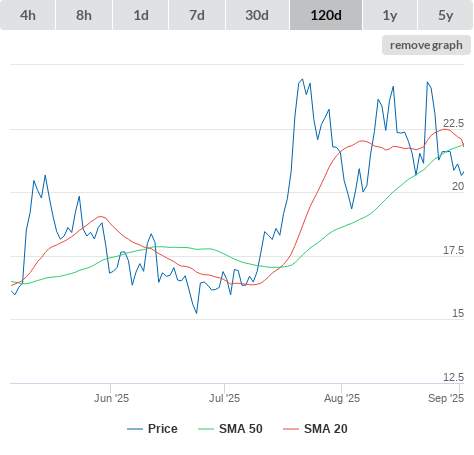Select the 4h time range tab
The image size is (474, 455).
pyautogui.click(x=28, y=15)
